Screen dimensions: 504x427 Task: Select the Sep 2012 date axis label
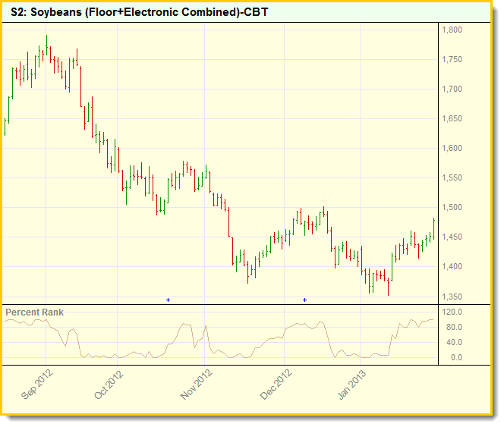pos(36,385)
